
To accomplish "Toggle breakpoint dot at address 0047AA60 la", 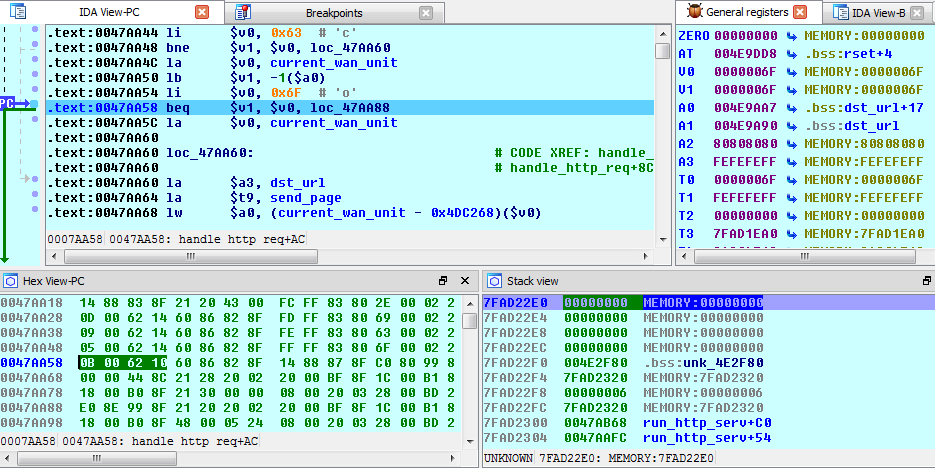I will click(35, 178).
